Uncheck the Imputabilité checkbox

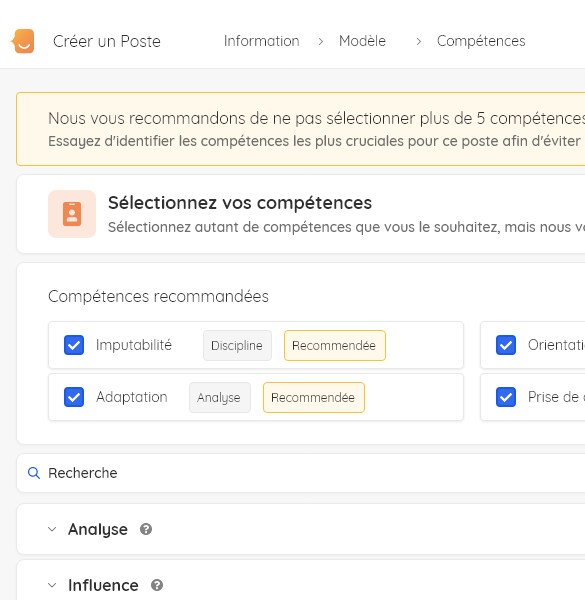pos(74,345)
